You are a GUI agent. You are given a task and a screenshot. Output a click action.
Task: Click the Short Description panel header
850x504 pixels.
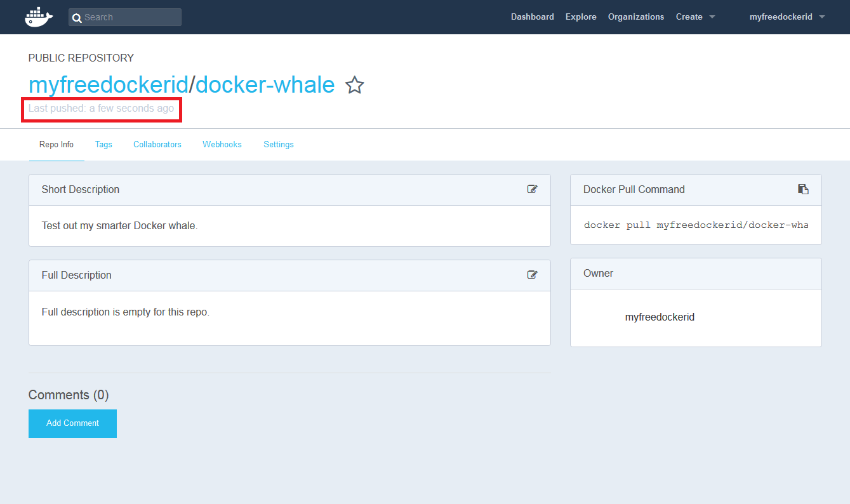289,190
